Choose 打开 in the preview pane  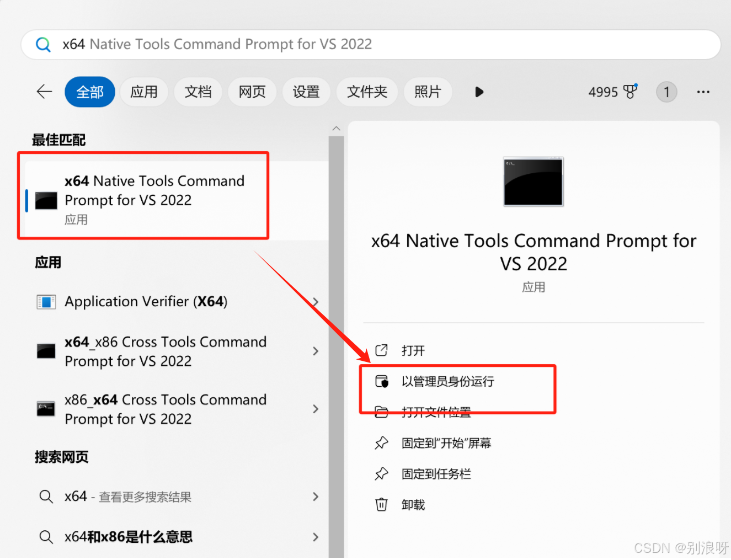point(413,350)
